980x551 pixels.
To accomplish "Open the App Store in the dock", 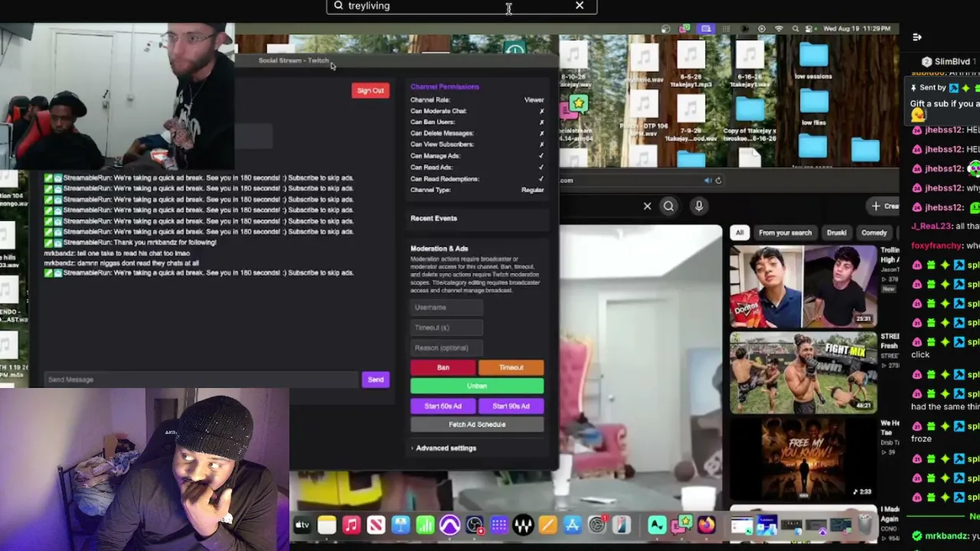I will point(573,525).
